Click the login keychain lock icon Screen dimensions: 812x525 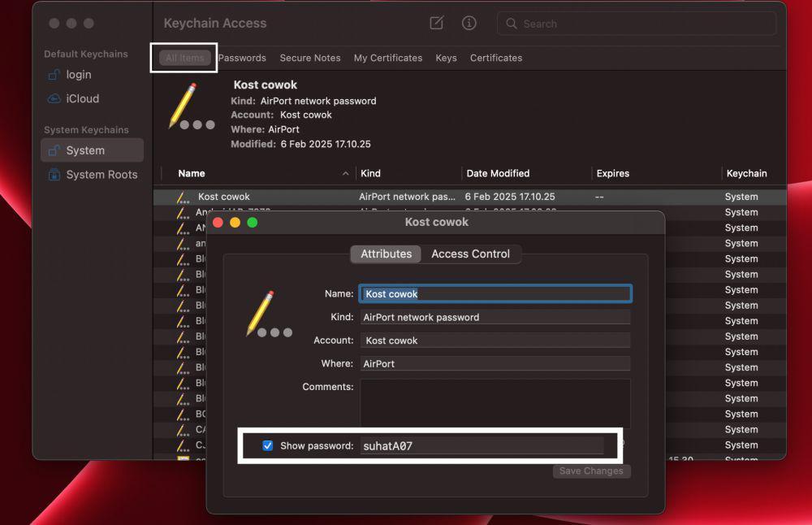[x=54, y=75]
